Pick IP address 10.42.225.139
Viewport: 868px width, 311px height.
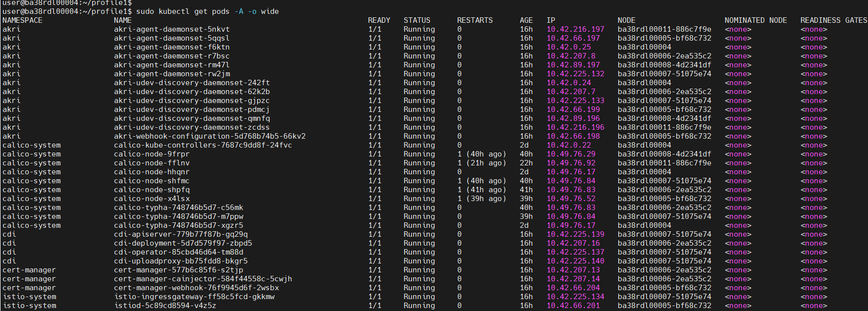coord(576,234)
